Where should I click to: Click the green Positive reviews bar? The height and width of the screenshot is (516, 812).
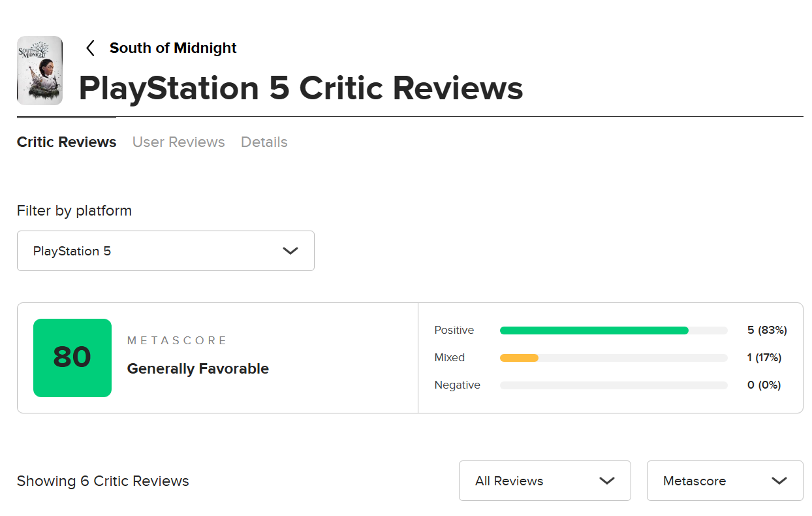click(594, 331)
